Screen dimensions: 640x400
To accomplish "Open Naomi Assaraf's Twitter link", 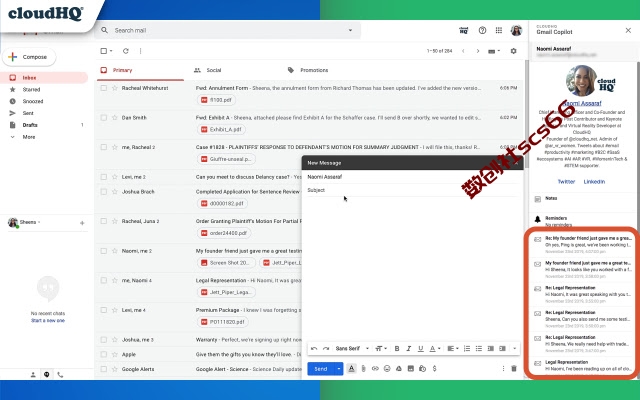I will click(566, 182).
